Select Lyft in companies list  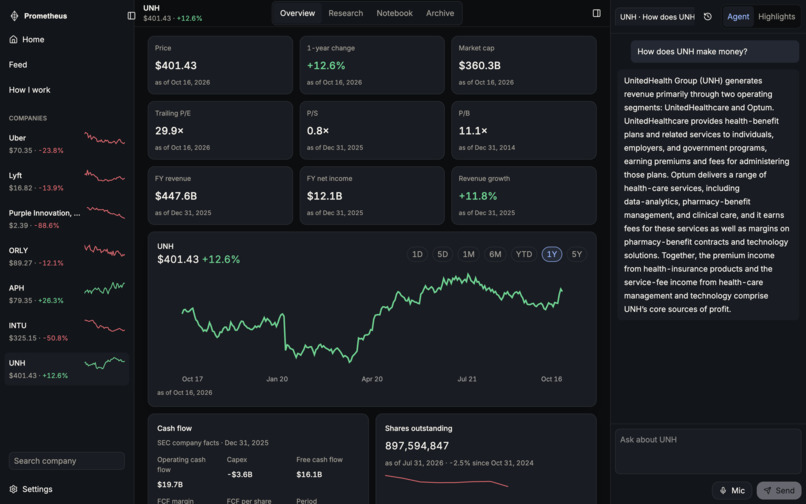[67, 182]
